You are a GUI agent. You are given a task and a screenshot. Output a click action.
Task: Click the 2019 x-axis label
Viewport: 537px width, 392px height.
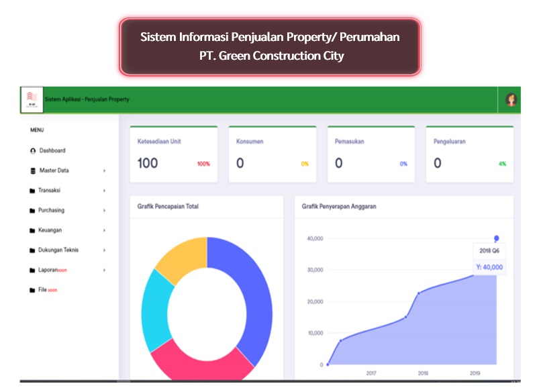click(475, 373)
